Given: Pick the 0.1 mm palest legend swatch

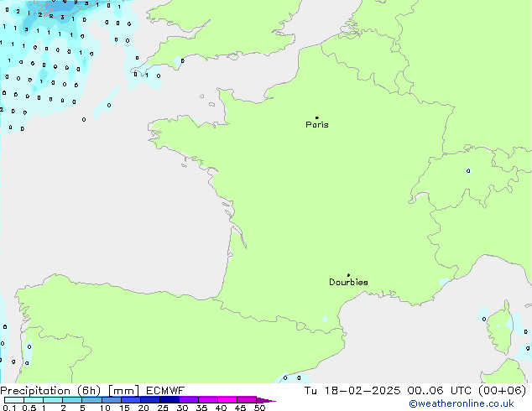Looking at the screenshot, I should point(14,400).
